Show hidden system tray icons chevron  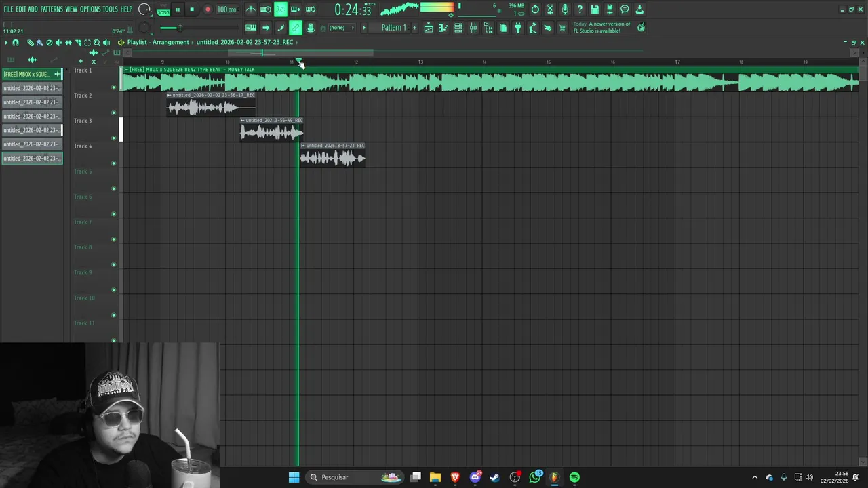(755, 477)
